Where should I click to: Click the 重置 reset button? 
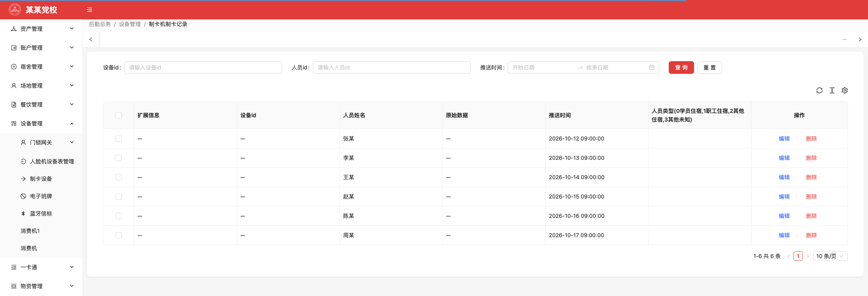click(x=709, y=67)
